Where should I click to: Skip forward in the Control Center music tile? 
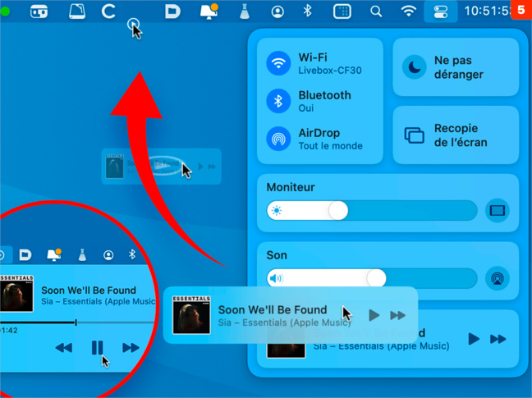coord(498,339)
